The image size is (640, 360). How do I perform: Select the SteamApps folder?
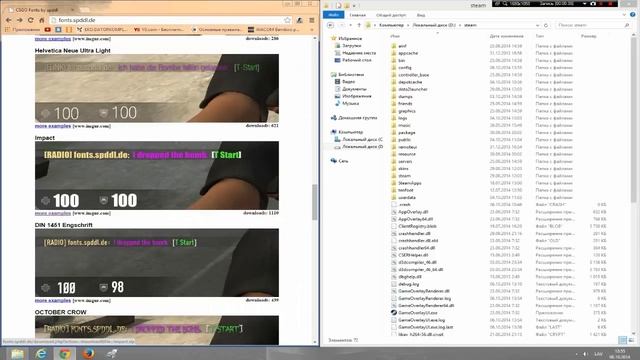pos(409,183)
